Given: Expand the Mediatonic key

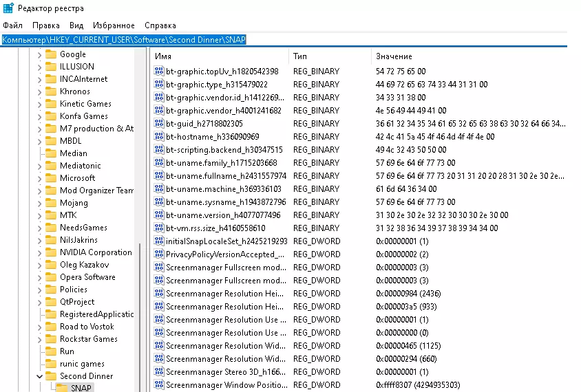Looking at the screenshot, I should 39,166.
